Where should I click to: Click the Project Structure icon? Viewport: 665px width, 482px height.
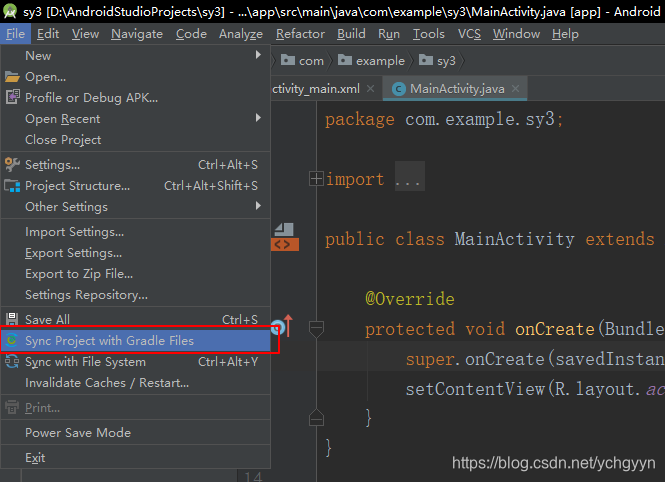[12, 186]
